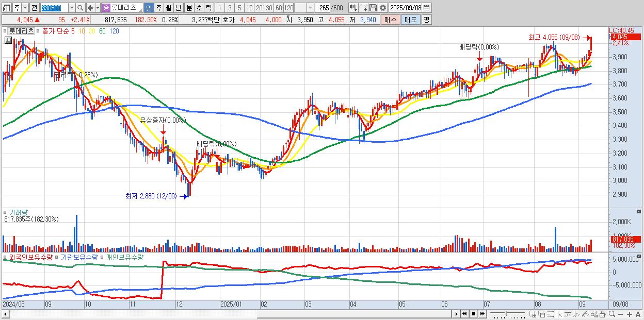644x320 pixels.
Task: Click the 주 button at top-left
Action: [17, 8]
